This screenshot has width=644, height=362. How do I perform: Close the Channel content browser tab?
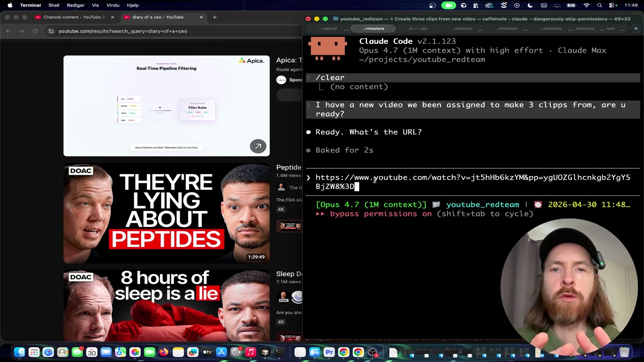tap(112, 17)
